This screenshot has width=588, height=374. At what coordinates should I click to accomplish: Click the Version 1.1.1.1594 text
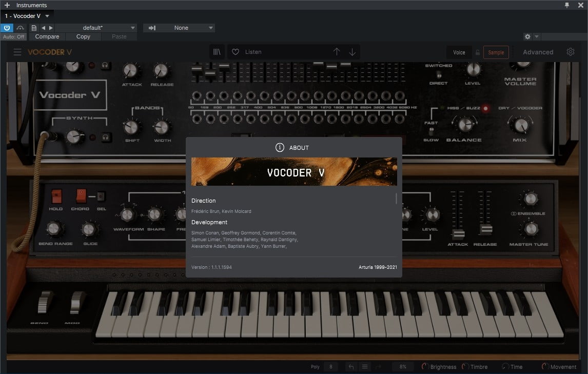coord(211,267)
